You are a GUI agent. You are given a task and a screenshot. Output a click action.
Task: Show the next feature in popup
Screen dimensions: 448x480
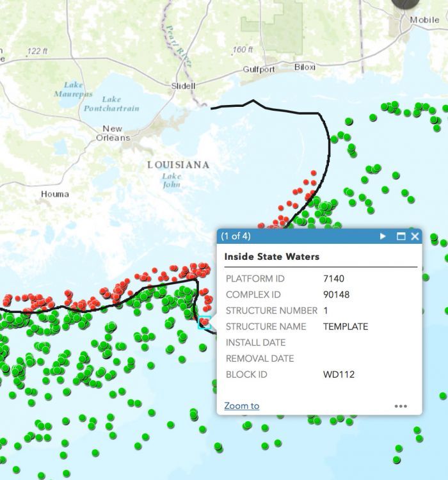383,236
